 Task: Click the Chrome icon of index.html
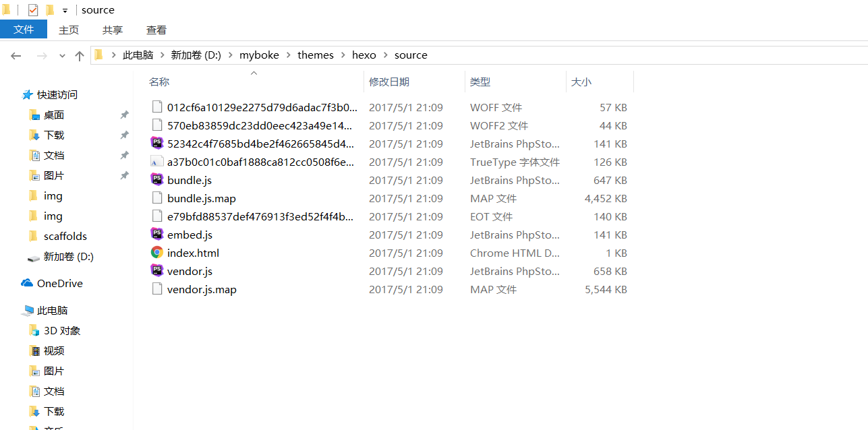157,253
